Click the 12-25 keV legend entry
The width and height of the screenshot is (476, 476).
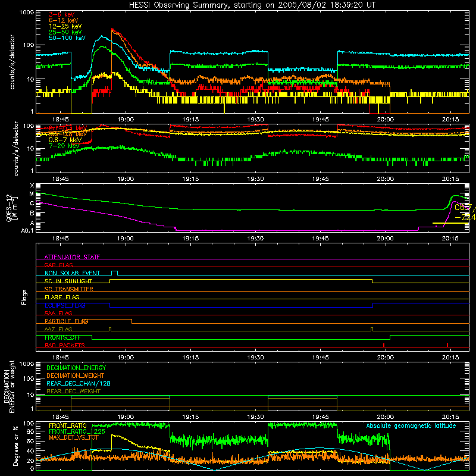pyautogui.click(x=65, y=26)
